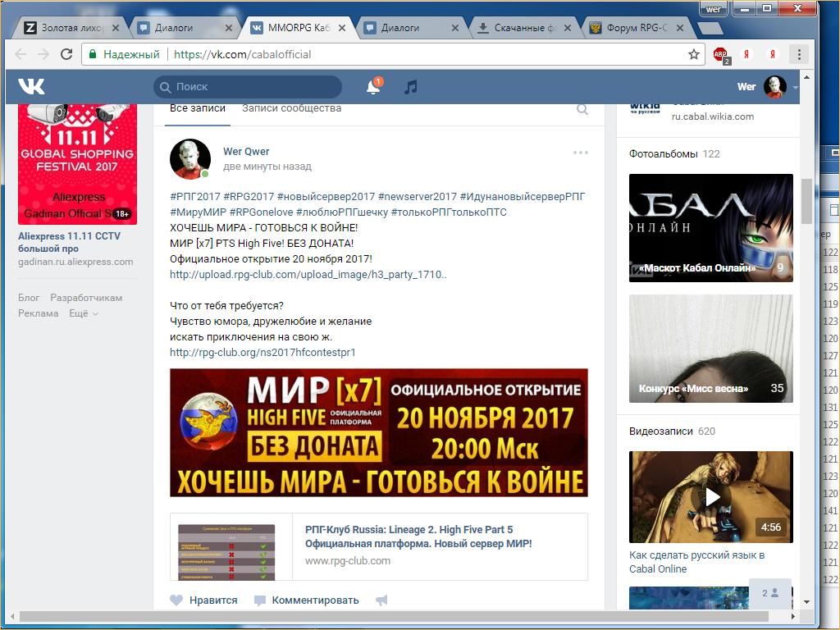Viewport: 840px width, 630px height.
Task: Play the Cabal Online video
Action: pyautogui.click(x=711, y=496)
